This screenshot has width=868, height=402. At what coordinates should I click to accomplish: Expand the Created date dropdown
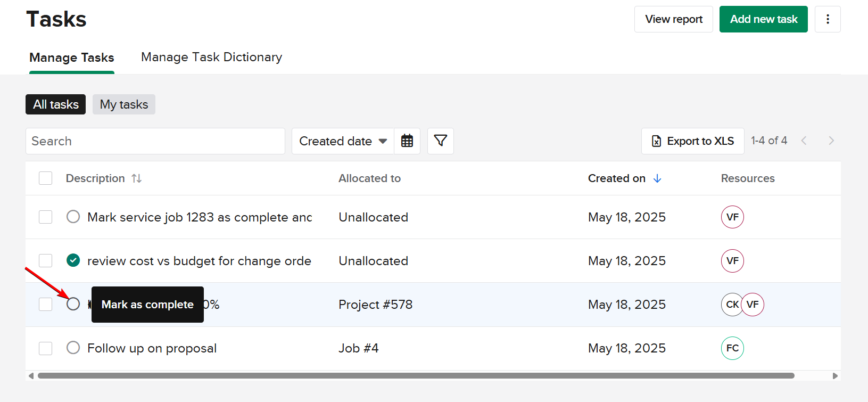pos(343,141)
